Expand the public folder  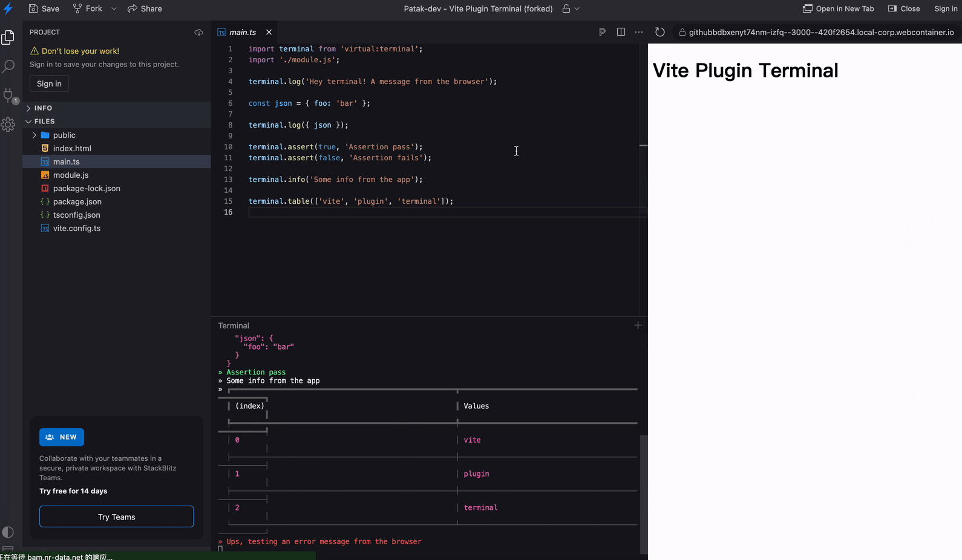tap(34, 135)
